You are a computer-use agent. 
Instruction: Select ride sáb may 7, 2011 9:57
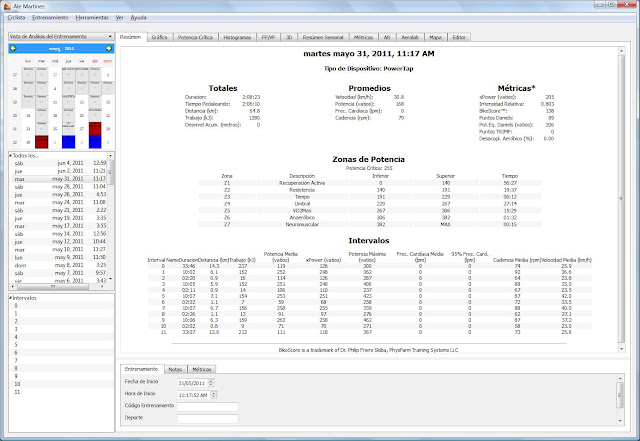(x=60, y=273)
